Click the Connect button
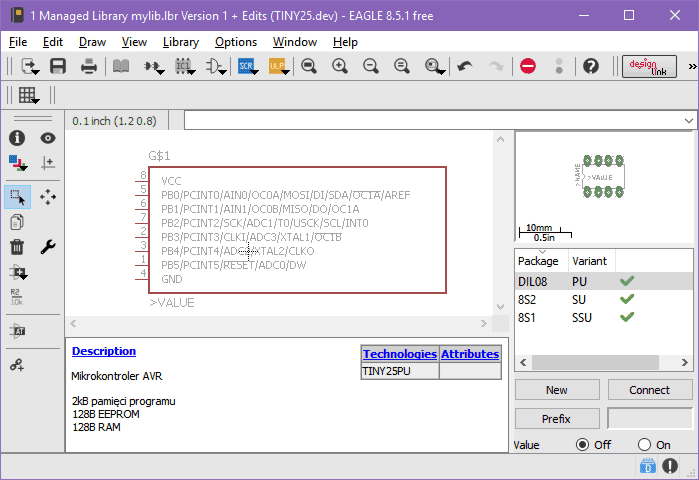 [650, 390]
